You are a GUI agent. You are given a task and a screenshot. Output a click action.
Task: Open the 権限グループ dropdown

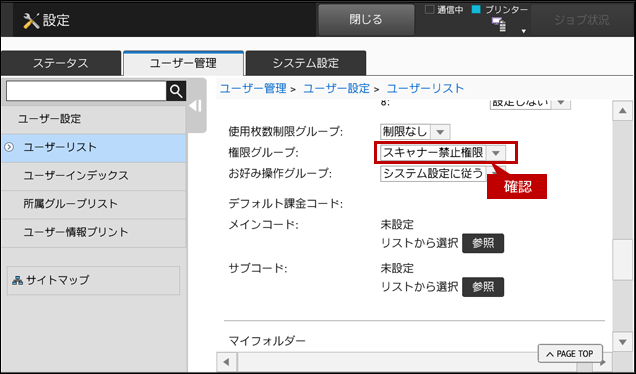(443, 153)
